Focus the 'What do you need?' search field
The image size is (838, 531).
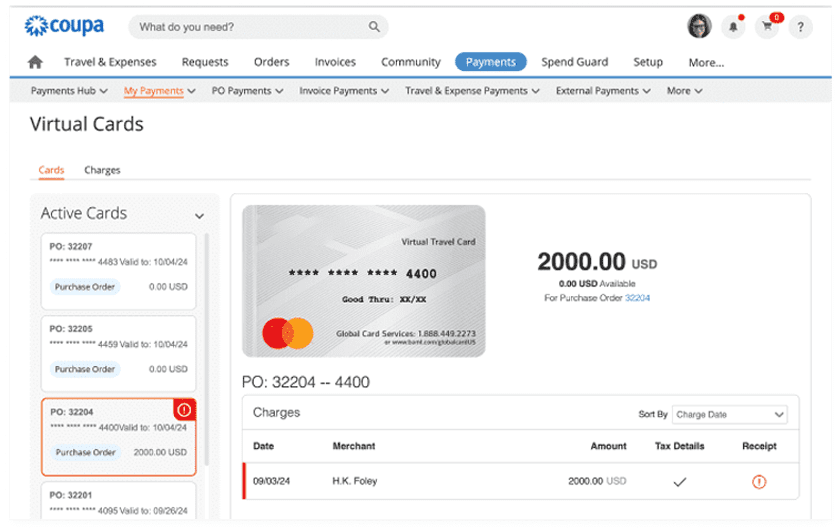click(x=258, y=27)
